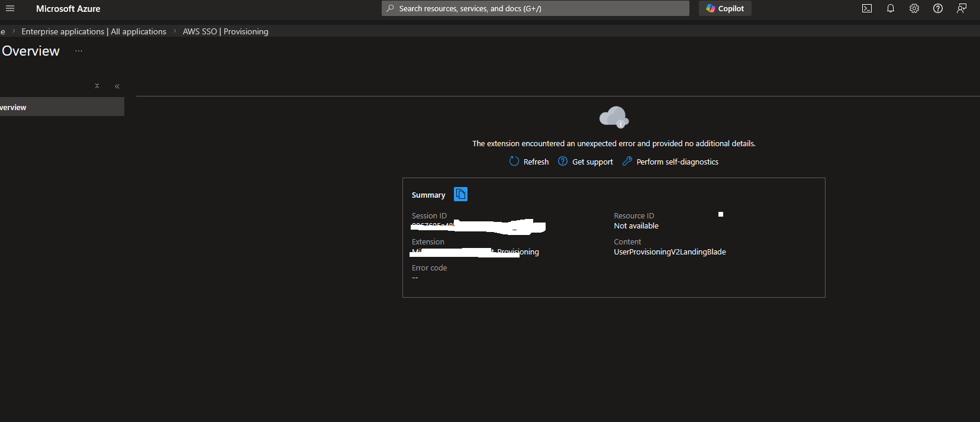This screenshot has width=980, height=422.
Task: Clear the sidebar search with X
Action: coord(97,86)
